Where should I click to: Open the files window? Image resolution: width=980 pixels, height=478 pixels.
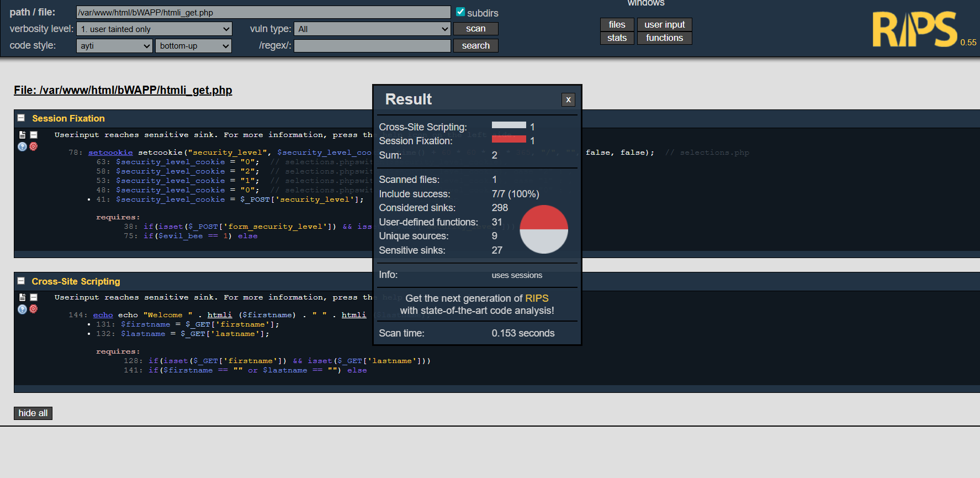[617, 24]
